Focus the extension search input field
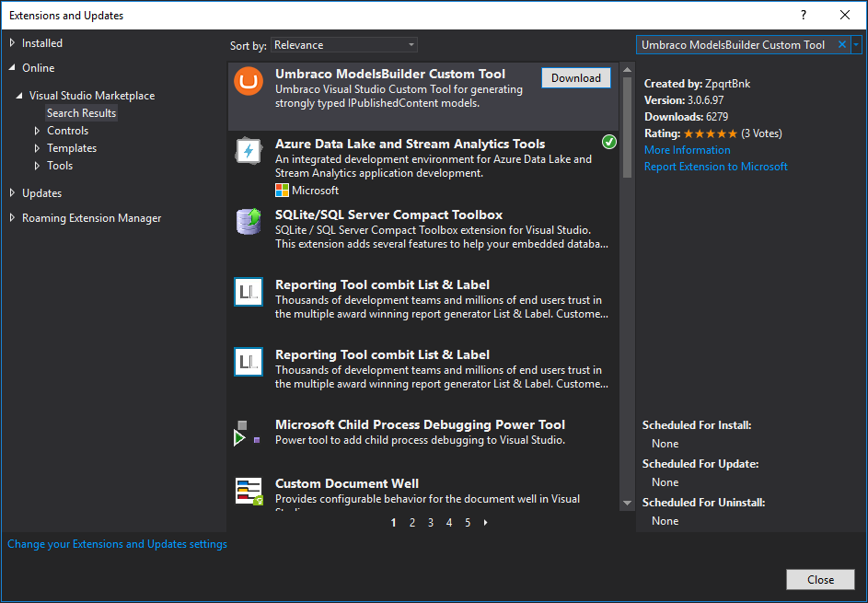The height and width of the screenshot is (603, 868). (735, 45)
